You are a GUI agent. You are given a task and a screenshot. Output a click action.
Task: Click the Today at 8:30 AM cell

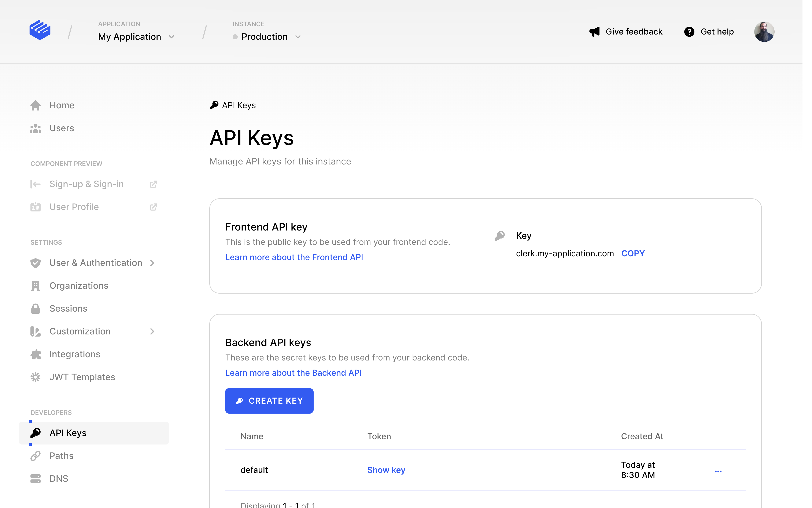point(638,470)
